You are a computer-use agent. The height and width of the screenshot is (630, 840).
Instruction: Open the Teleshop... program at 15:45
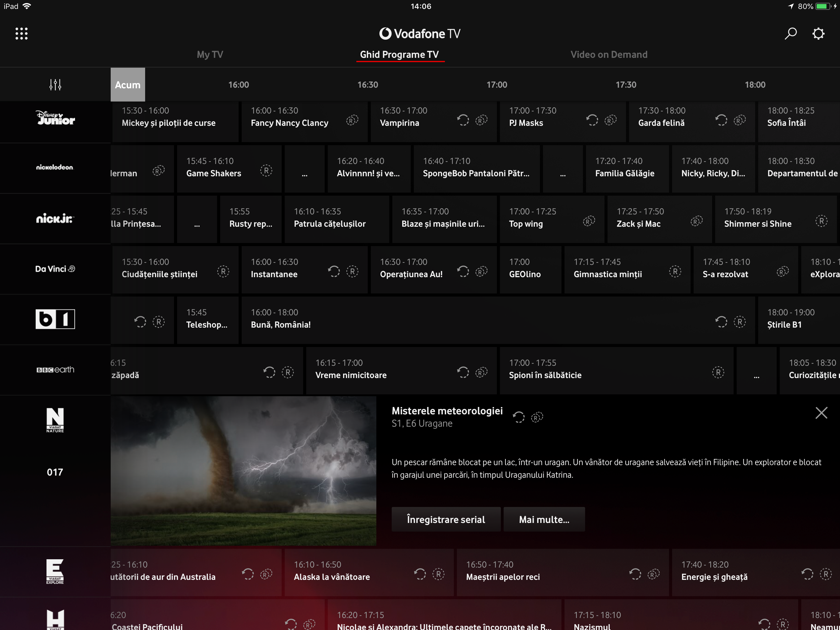(208, 320)
